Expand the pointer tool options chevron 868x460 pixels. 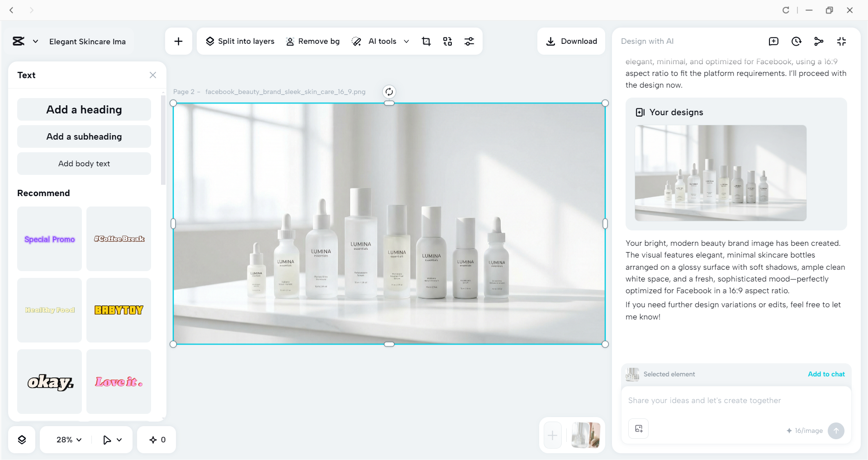tap(119, 440)
